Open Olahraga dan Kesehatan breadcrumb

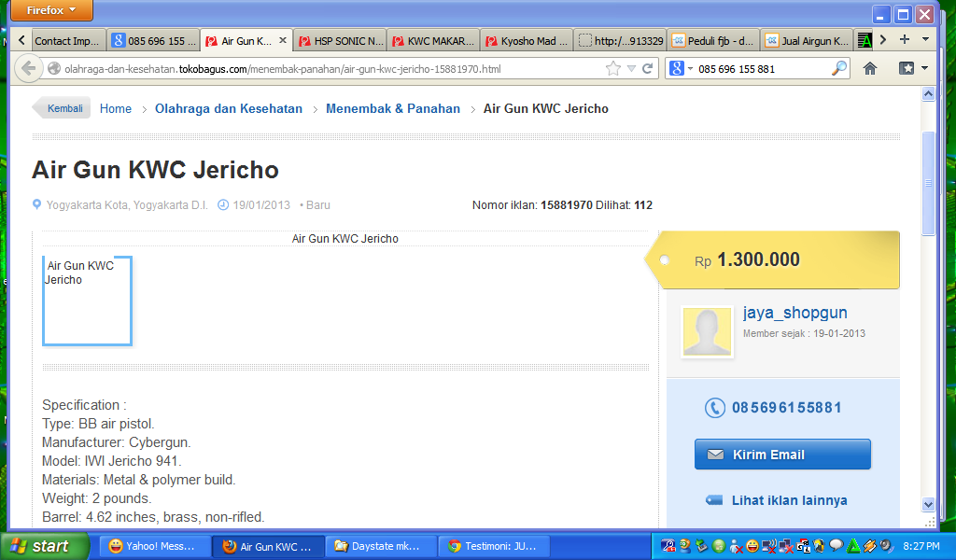pyautogui.click(x=229, y=108)
